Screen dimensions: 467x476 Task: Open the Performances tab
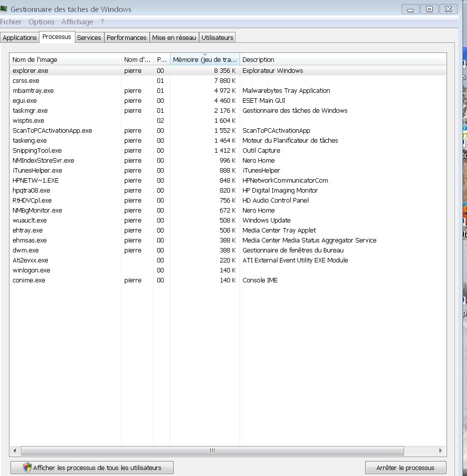pyautogui.click(x=127, y=37)
